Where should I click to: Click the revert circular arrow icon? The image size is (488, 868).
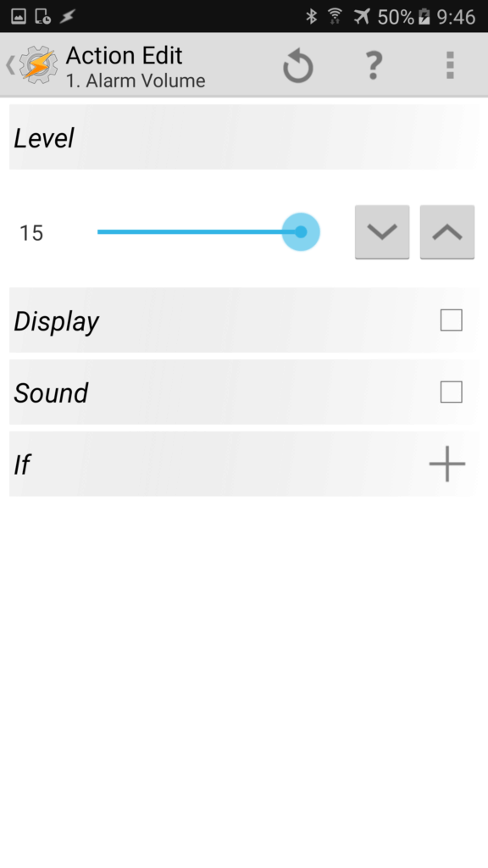(x=298, y=65)
